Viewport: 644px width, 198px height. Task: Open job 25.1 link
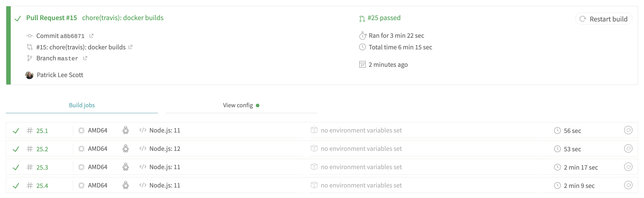[x=42, y=131]
